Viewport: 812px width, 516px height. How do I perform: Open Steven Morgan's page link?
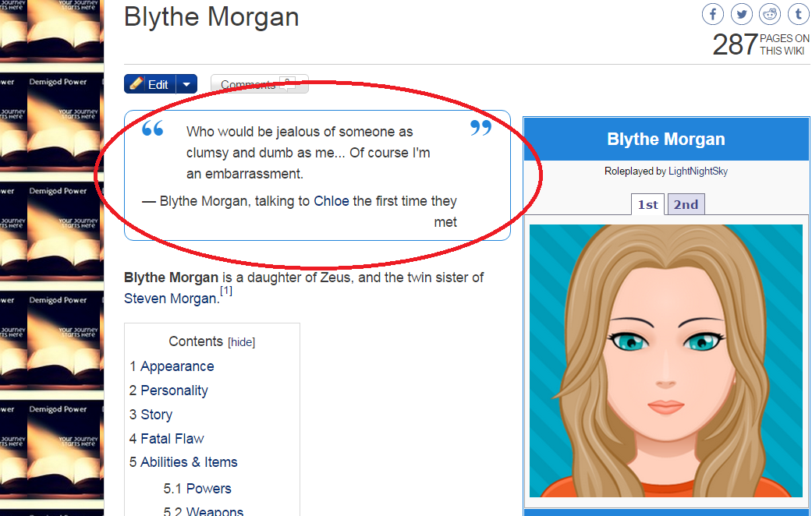point(170,299)
